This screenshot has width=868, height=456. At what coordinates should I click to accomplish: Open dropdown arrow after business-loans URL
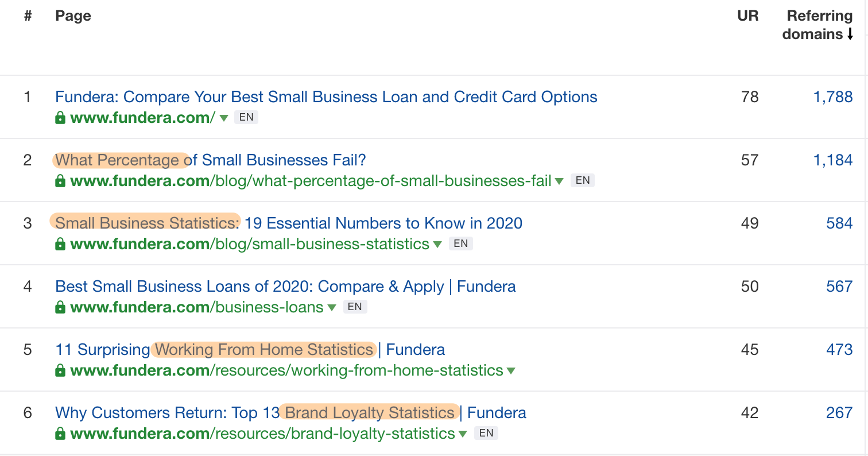(x=332, y=308)
